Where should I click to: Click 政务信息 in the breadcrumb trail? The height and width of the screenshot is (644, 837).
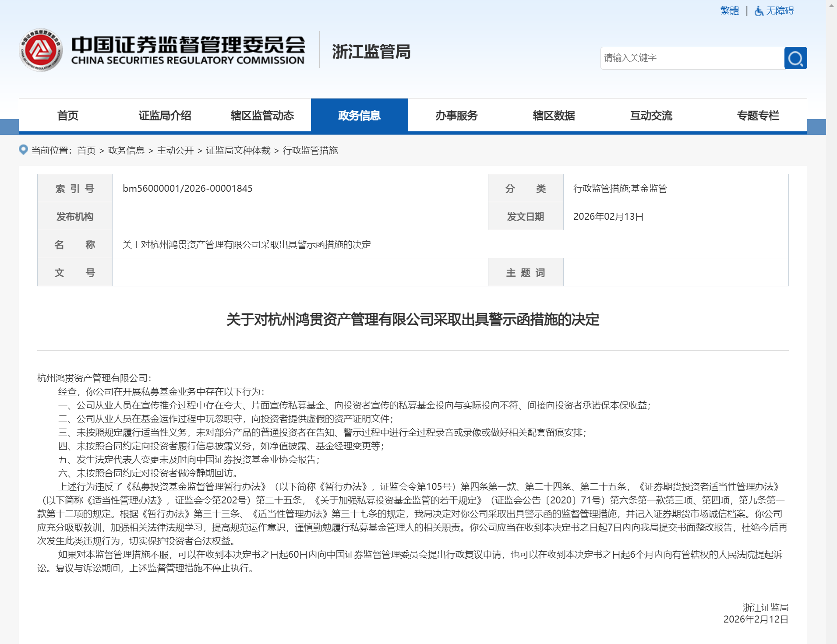pos(126,151)
